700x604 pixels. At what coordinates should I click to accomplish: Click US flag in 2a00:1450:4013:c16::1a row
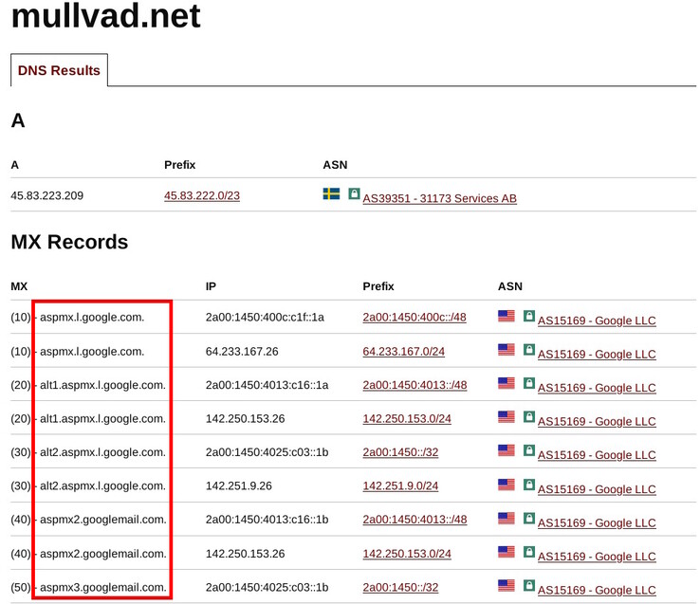[x=507, y=383]
